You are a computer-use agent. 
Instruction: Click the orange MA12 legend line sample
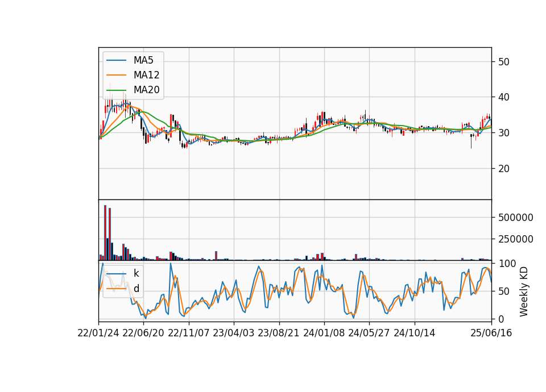116,75
